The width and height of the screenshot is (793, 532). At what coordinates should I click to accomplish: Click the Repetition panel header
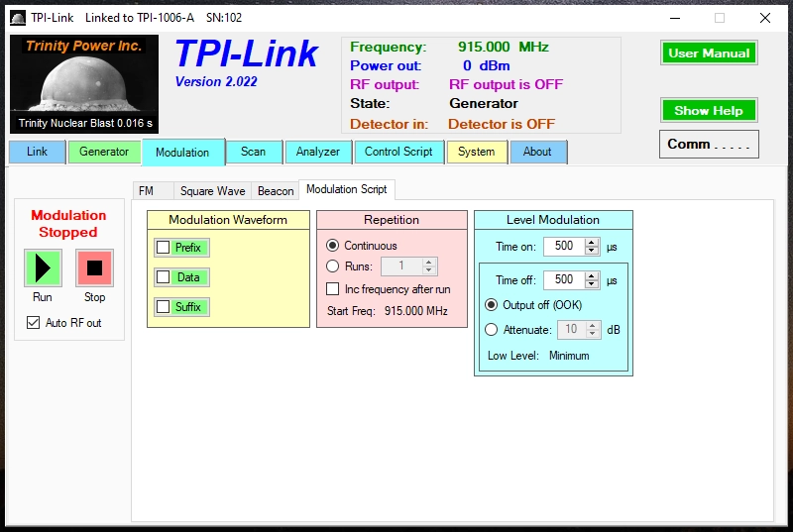[x=392, y=220]
